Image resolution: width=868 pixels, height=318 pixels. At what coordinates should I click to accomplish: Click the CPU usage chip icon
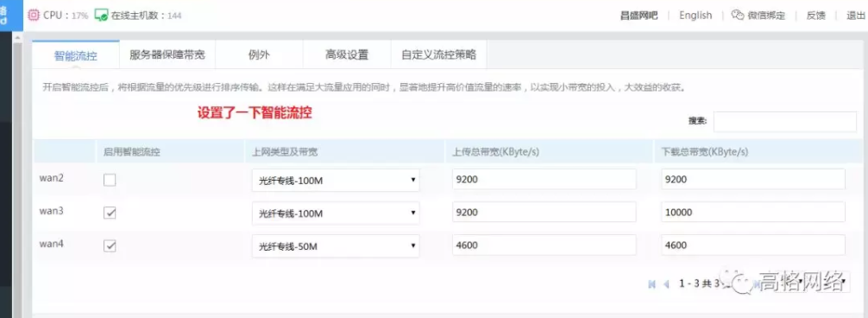pos(34,15)
